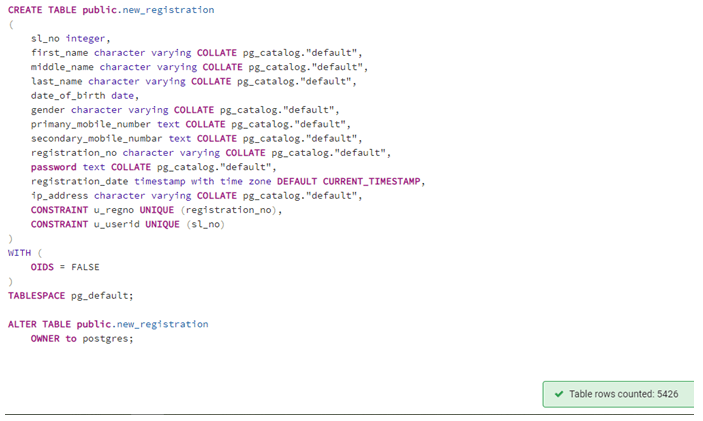Click 'new_registration' in the CREATE TABLE line
The height and width of the screenshot is (421, 703).
[x=169, y=10]
